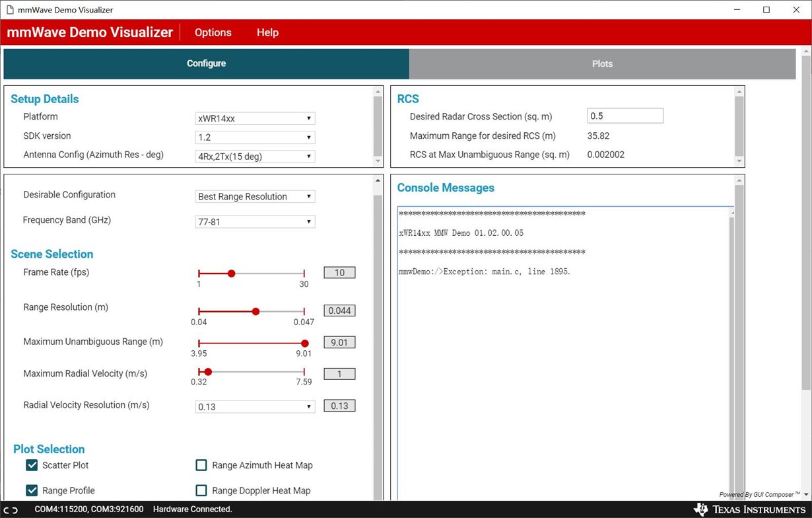Open the Radial Velocity Resolution dropdown
Image resolution: width=812 pixels, height=518 pixels.
pyautogui.click(x=255, y=406)
